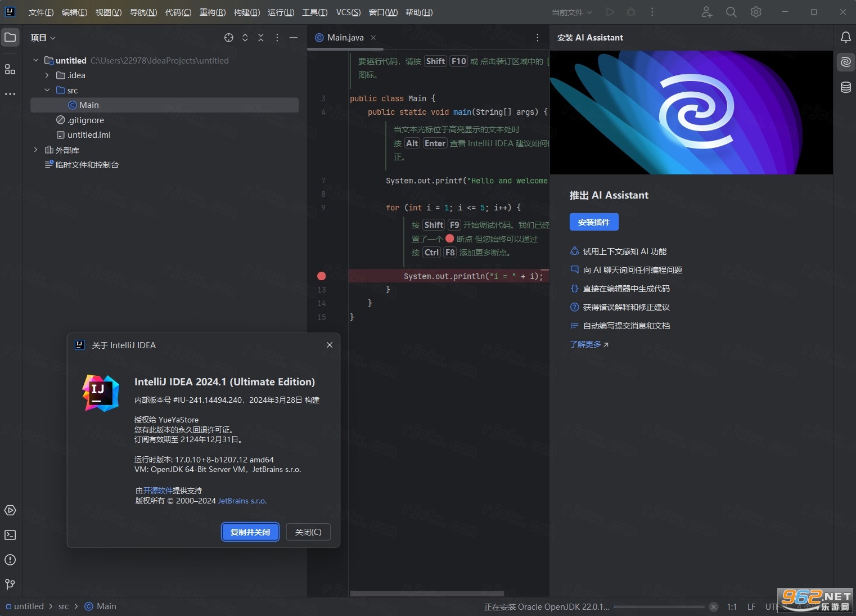
Task: Click src in the breadcrumb bar
Action: coord(64,606)
